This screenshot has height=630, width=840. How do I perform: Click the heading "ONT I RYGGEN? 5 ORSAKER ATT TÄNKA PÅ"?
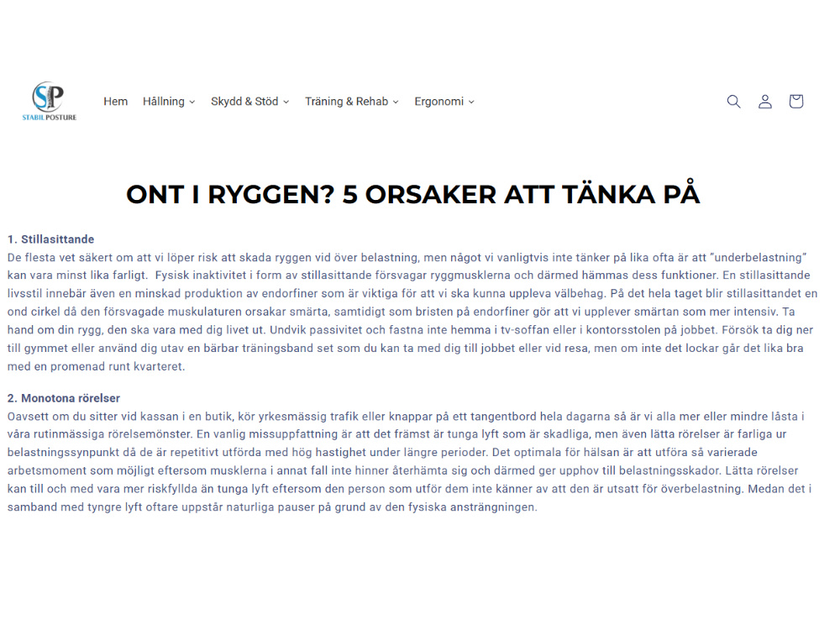click(x=412, y=194)
